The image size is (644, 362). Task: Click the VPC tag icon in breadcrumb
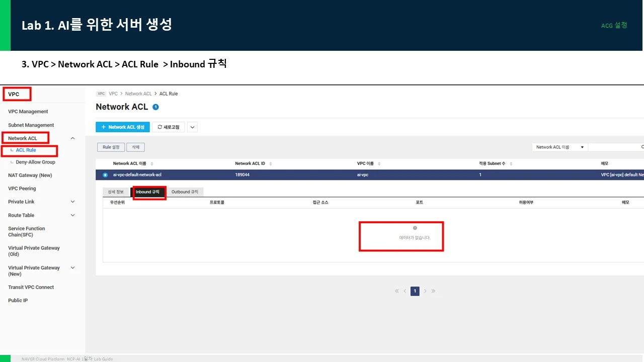coord(101,94)
